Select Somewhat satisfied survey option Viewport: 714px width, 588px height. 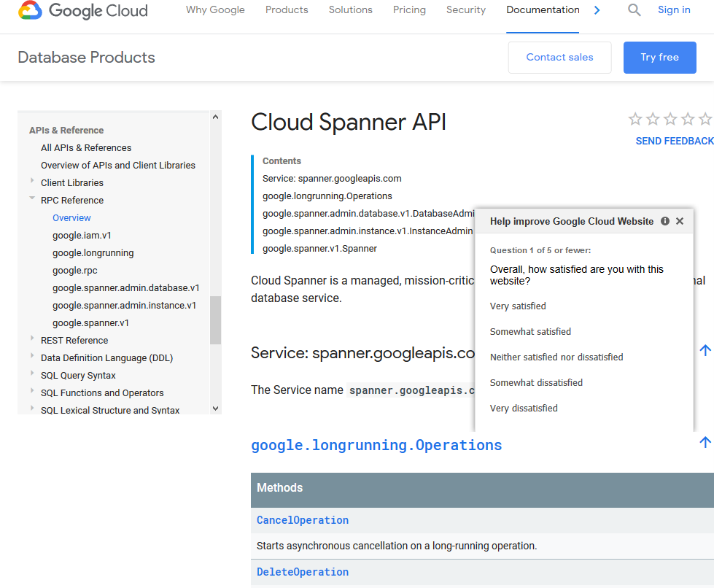530,332
